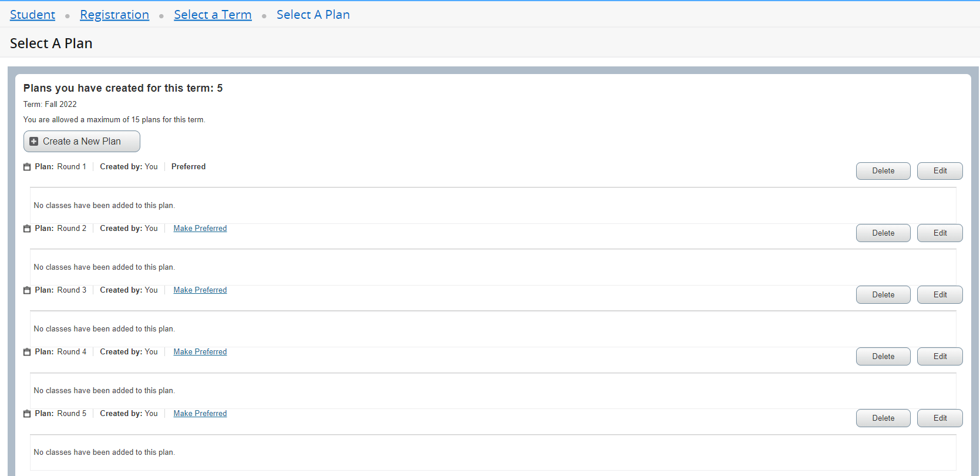980x476 pixels.
Task: Click the 'Plan: Round 1' label
Action: [60, 167]
